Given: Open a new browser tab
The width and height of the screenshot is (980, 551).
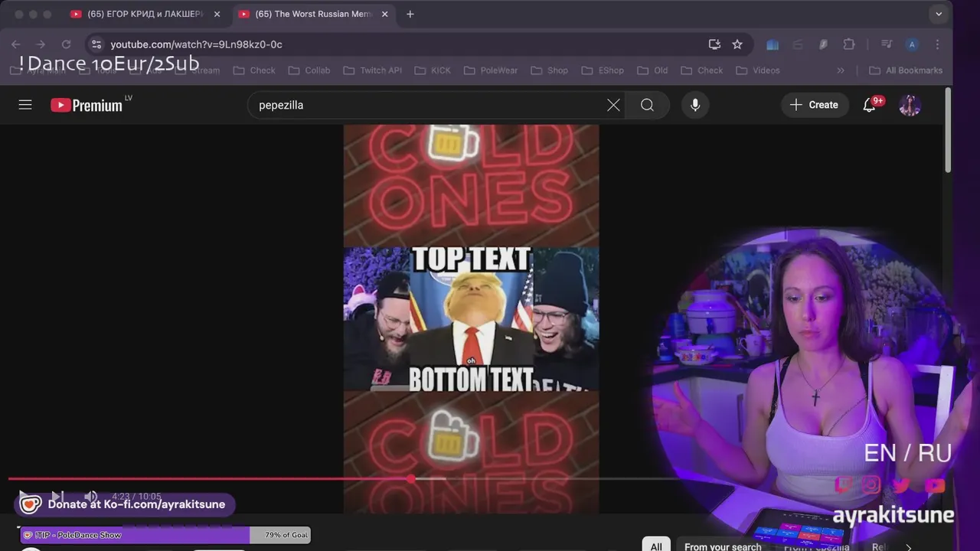Looking at the screenshot, I should [410, 14].
